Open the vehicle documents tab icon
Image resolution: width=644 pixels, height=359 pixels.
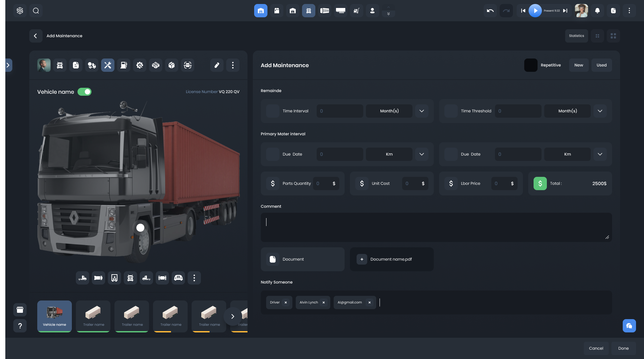click(x=76, y=65)
